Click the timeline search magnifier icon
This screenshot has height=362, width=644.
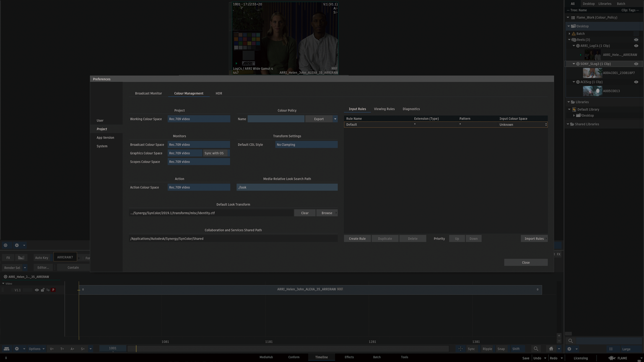pyautogui.click(x=536, y=349)
